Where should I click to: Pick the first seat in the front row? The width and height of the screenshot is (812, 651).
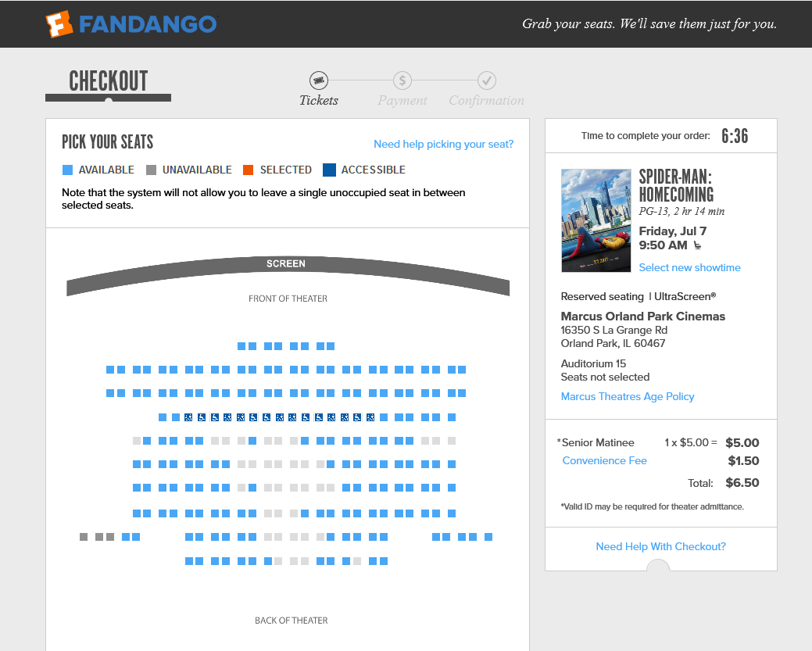click(241, 346)
